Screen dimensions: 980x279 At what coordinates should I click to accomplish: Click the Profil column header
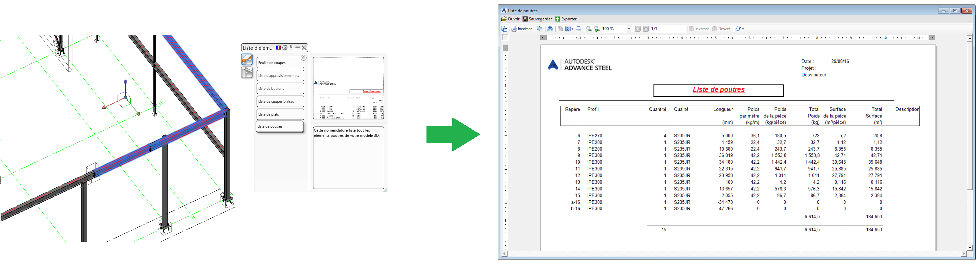click(593, 110)
